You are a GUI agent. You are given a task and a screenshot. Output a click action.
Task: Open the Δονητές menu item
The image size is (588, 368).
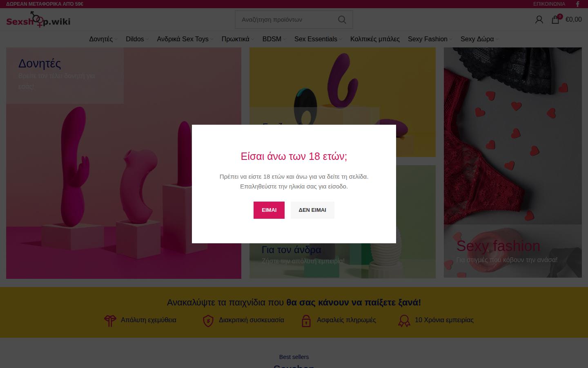[101, 39]
